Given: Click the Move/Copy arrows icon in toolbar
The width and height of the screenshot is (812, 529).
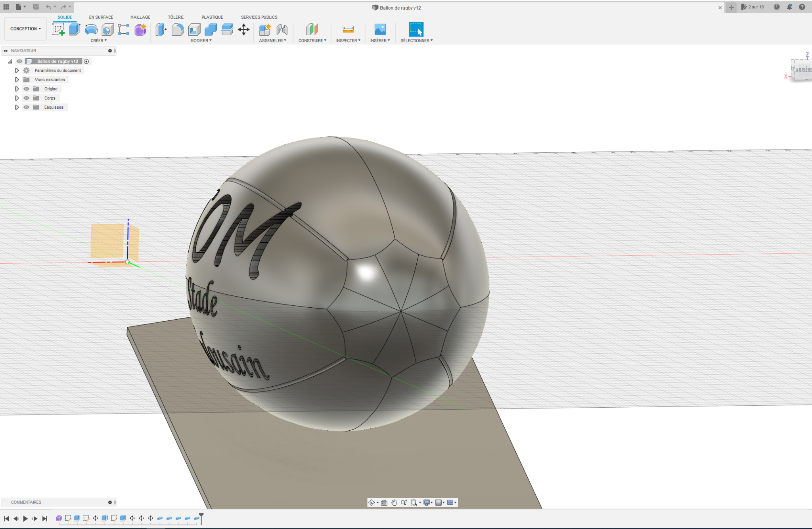Looking at the screenshot, I should point(244,29).
